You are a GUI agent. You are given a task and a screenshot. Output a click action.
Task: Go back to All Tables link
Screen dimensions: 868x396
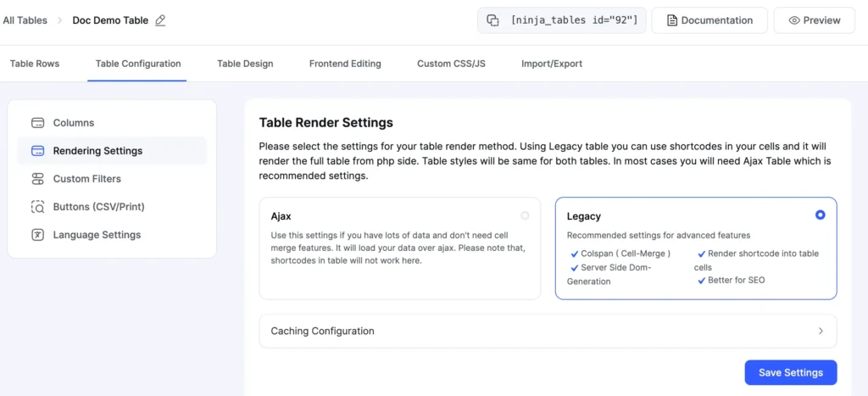[25, 20]
